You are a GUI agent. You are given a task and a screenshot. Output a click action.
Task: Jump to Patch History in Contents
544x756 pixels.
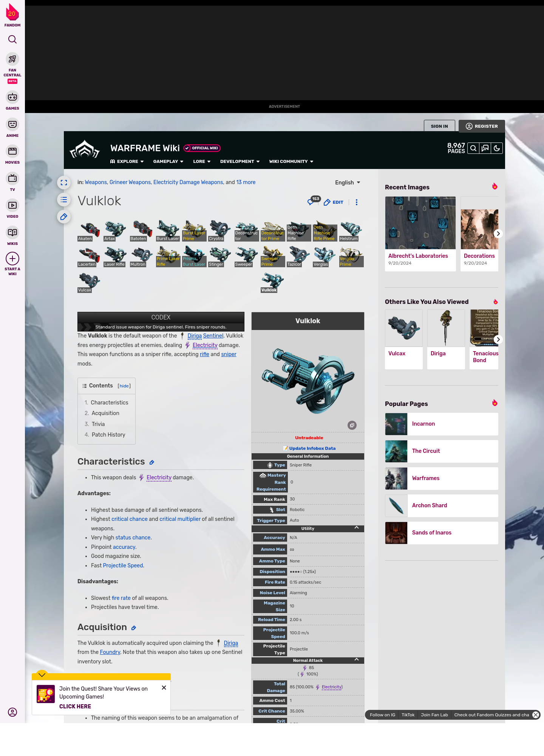tap(108, 435)
